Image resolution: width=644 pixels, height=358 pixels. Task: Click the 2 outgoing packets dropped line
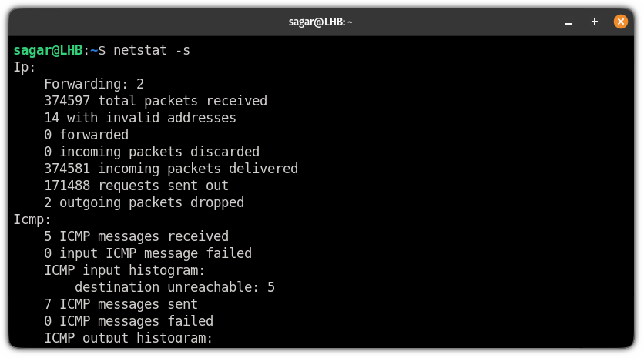(144, 202)
